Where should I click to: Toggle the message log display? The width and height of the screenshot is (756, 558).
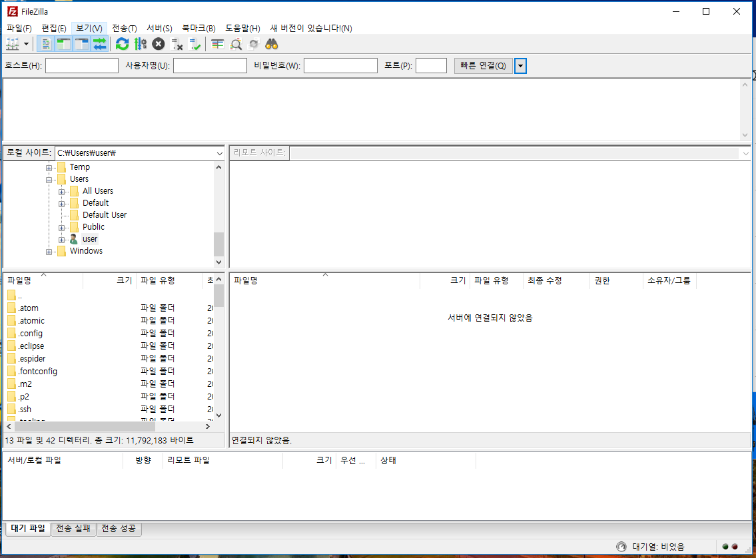(46, 45)
